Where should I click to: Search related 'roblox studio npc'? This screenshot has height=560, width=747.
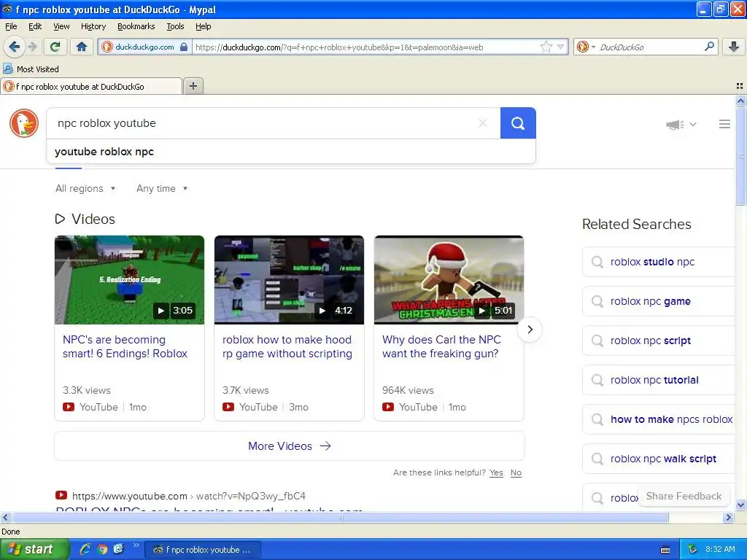click(659, 262)
